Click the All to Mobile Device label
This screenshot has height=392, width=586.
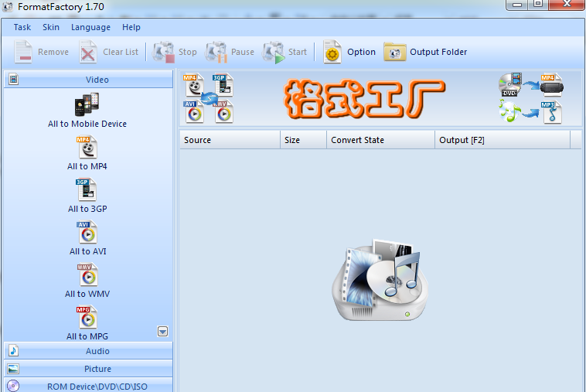(x=87, y=124)
